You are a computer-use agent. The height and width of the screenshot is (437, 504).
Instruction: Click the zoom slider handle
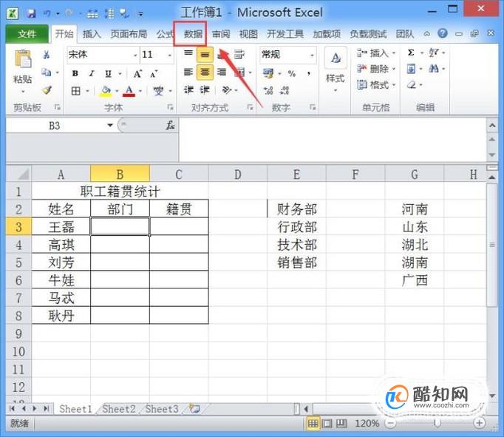point(437,423)
